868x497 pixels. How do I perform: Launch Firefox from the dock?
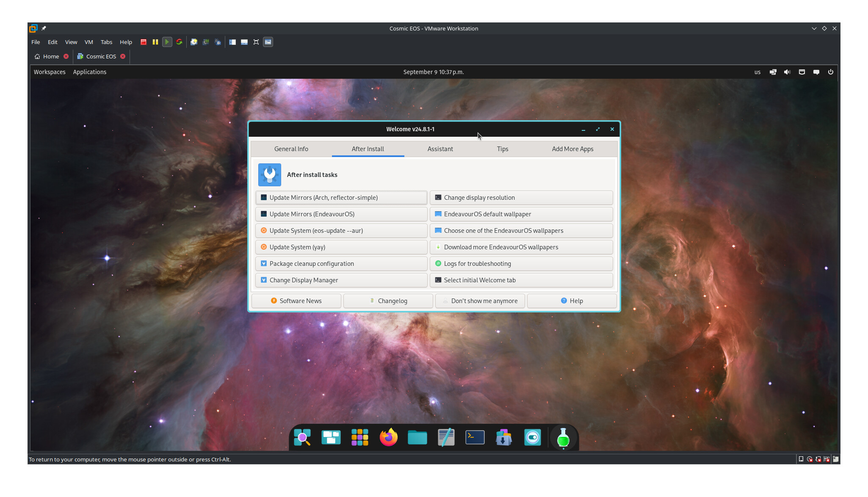pyautogui.click(x=389, y=437)
